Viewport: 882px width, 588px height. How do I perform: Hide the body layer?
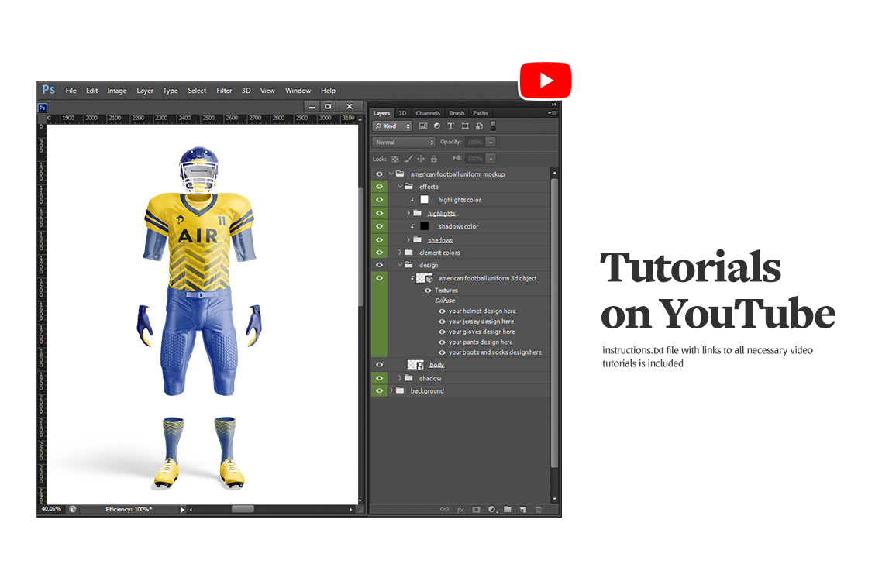pyautogui.click(x=379, y=365)
